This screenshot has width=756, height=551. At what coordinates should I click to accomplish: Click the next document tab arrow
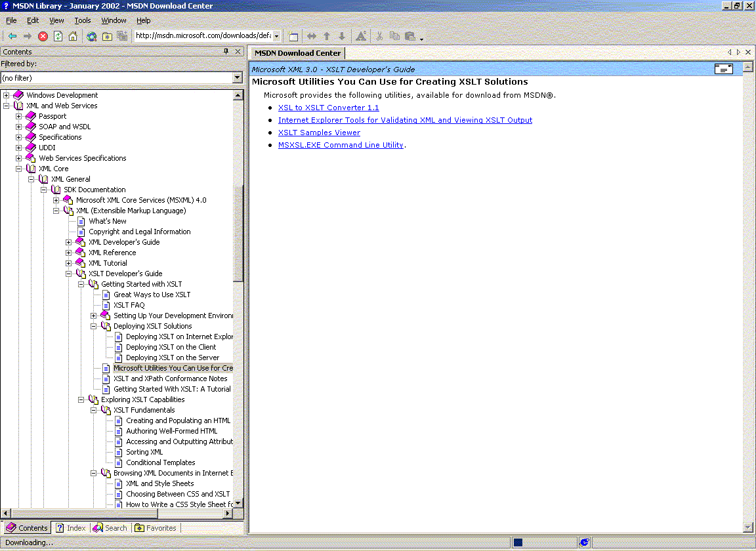tap(738, 52)
